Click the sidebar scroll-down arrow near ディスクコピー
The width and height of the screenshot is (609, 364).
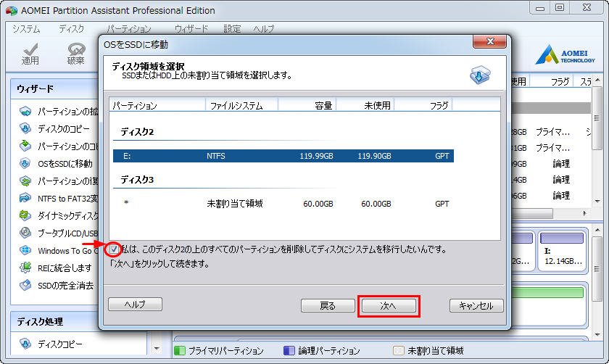157,349
